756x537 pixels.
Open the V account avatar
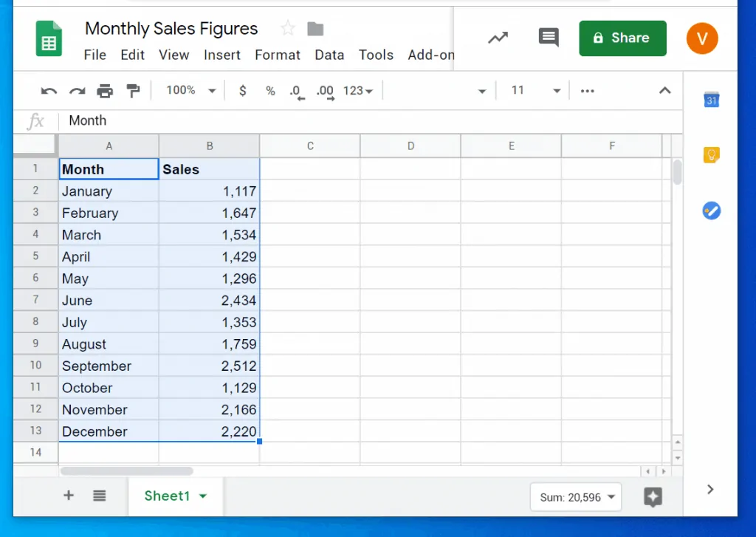point(701,38)
